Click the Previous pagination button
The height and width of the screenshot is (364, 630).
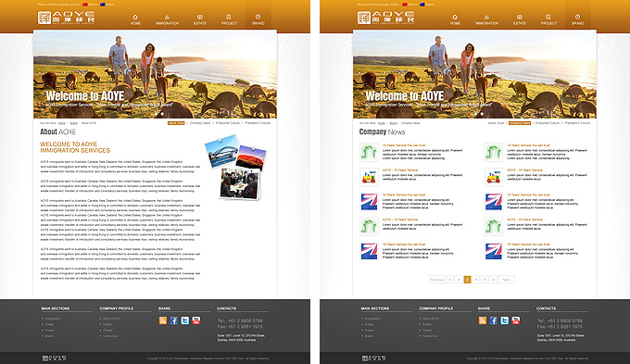tap(436, 279)
